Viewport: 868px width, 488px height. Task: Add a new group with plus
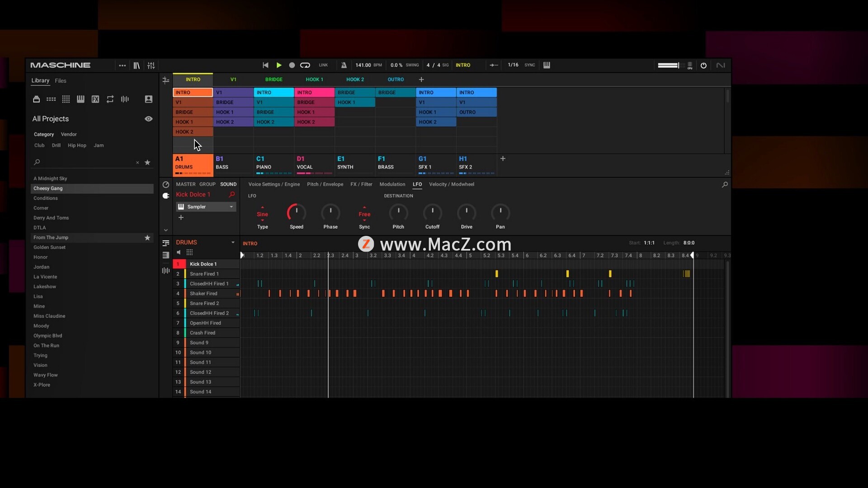point(503,159)
